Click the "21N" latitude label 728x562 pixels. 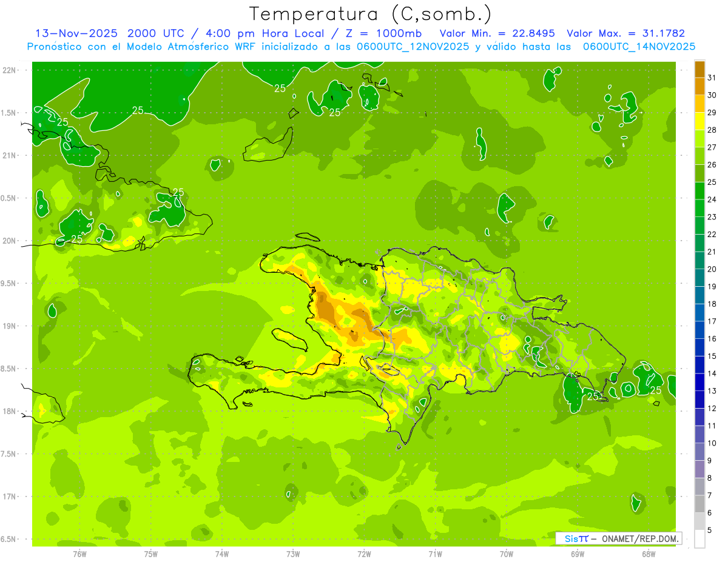click(x=9, y=155)
